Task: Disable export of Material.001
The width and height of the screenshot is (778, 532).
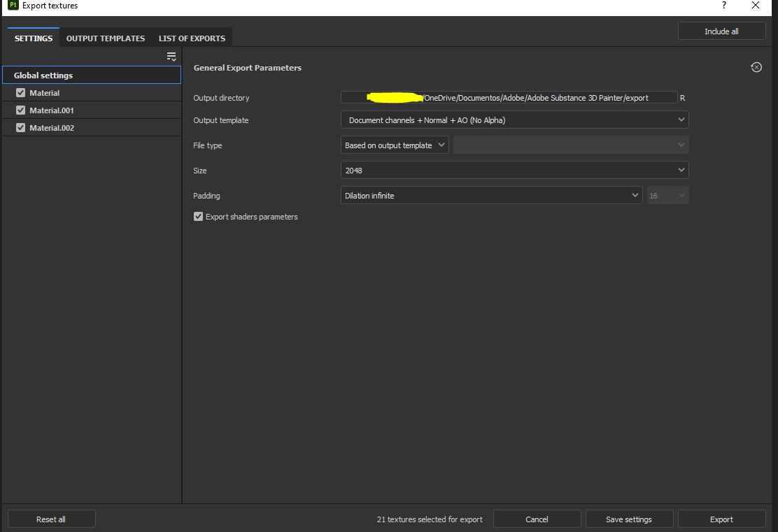Action: point(20,110)
